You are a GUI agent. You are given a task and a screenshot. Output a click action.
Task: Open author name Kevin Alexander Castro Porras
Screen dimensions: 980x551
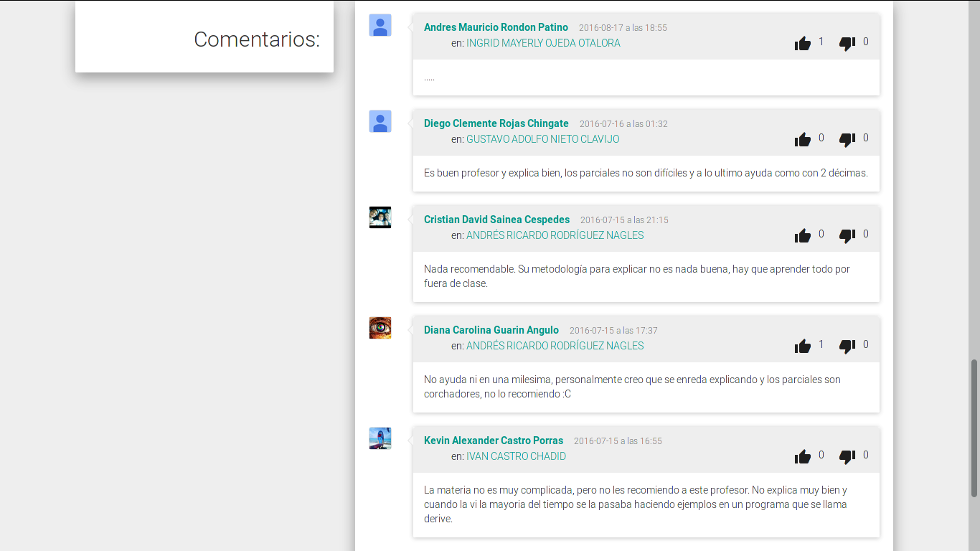pyautogui.click(x=494, y=441)
